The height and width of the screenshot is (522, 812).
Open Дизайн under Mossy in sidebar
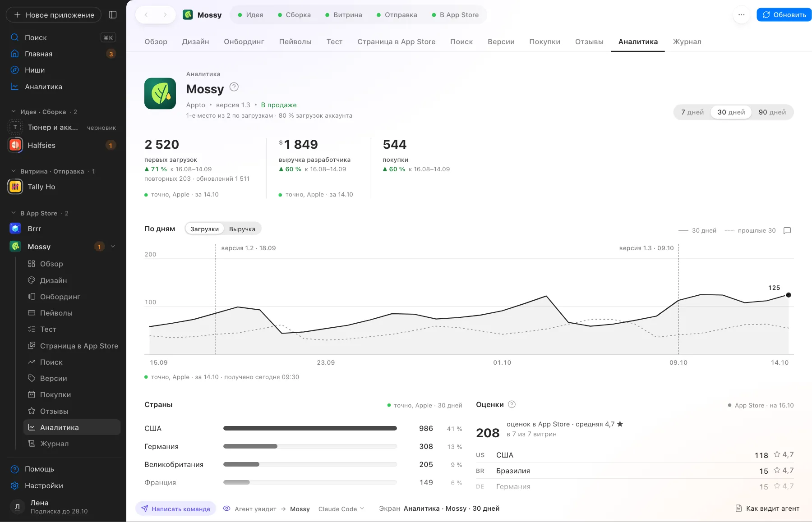pos(72,280)
